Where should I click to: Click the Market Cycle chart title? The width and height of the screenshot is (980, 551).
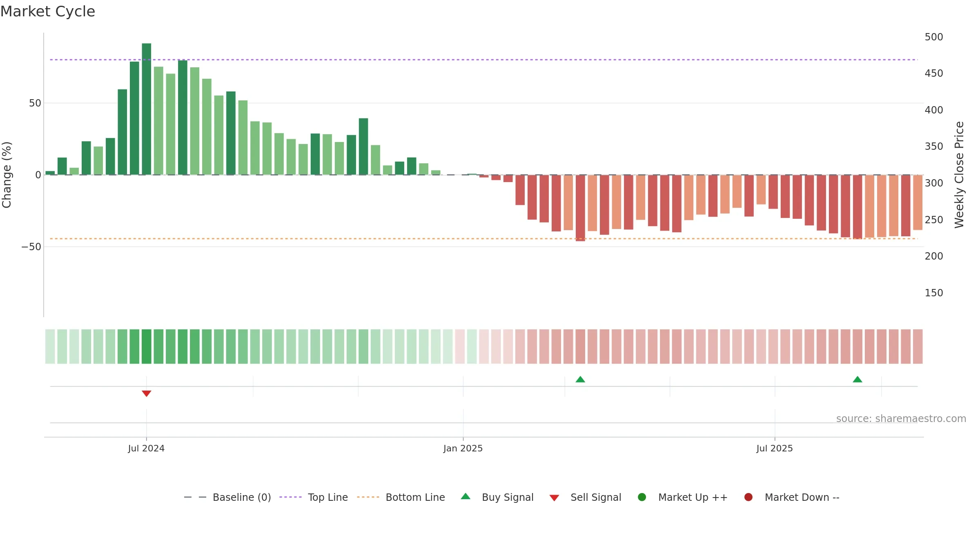(48, 11)
